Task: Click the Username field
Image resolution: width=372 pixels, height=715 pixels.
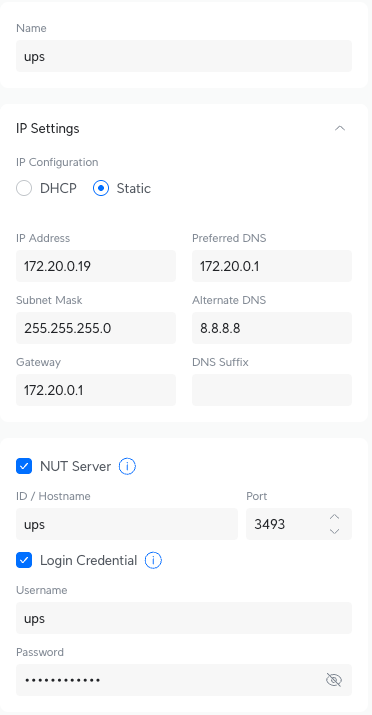Action: tap(184, 618)
